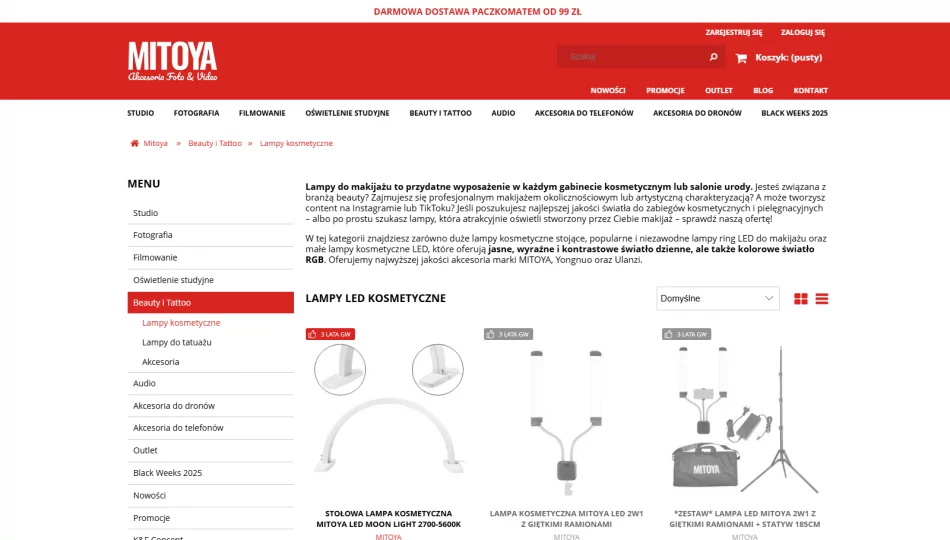Click the search magnifier icon

713,57
